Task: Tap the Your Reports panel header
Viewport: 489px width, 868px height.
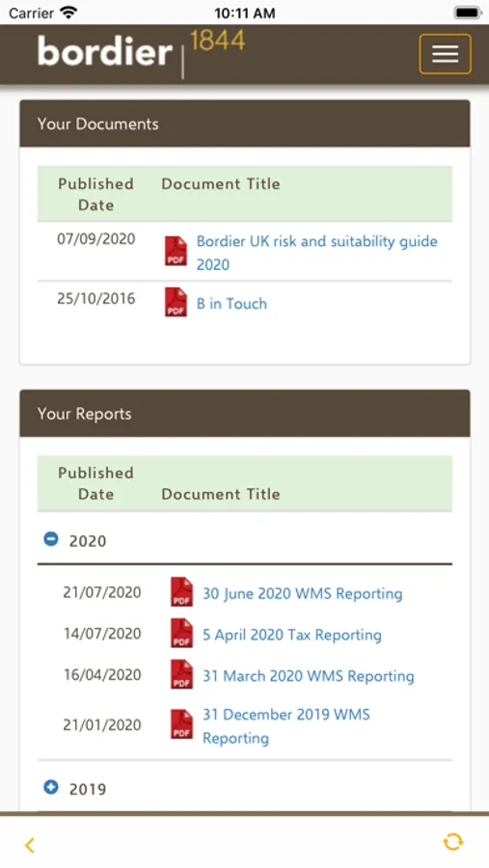Action: tap(245, 414)
